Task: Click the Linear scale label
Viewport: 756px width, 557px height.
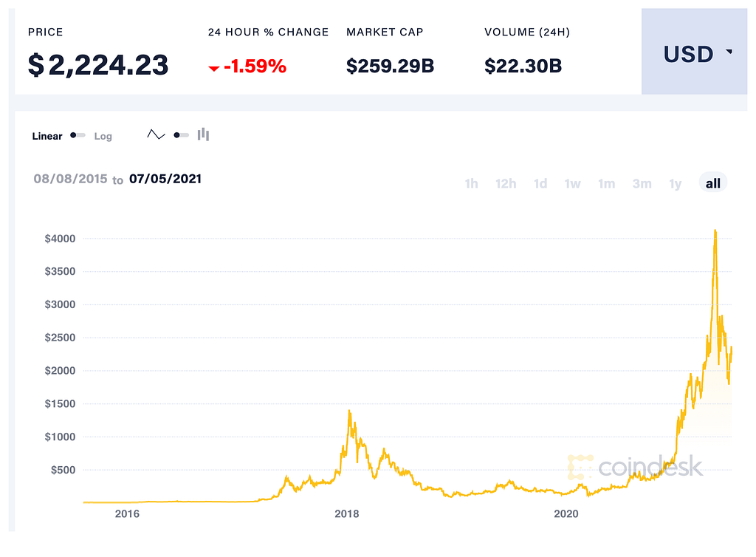Action: (x=47, y=136)
